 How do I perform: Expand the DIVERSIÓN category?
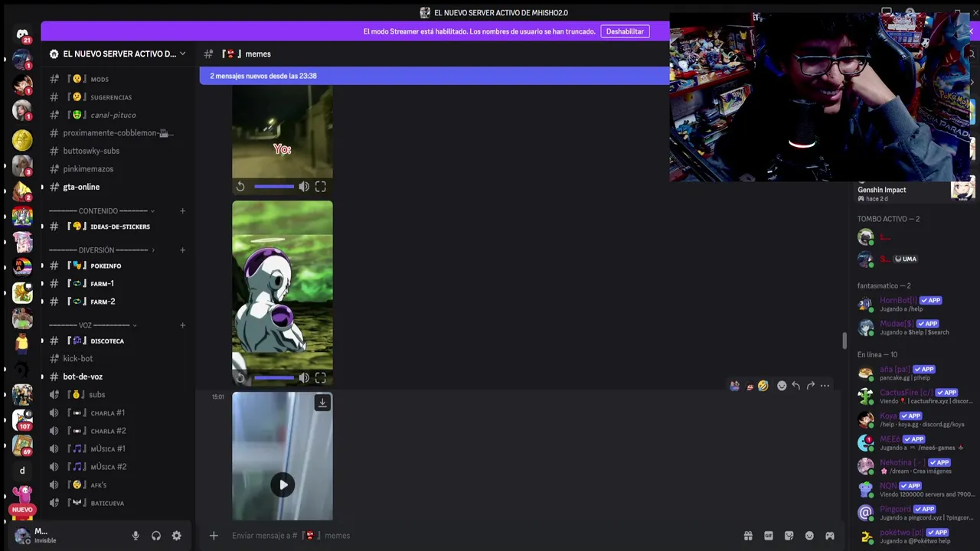pos(101,249)
